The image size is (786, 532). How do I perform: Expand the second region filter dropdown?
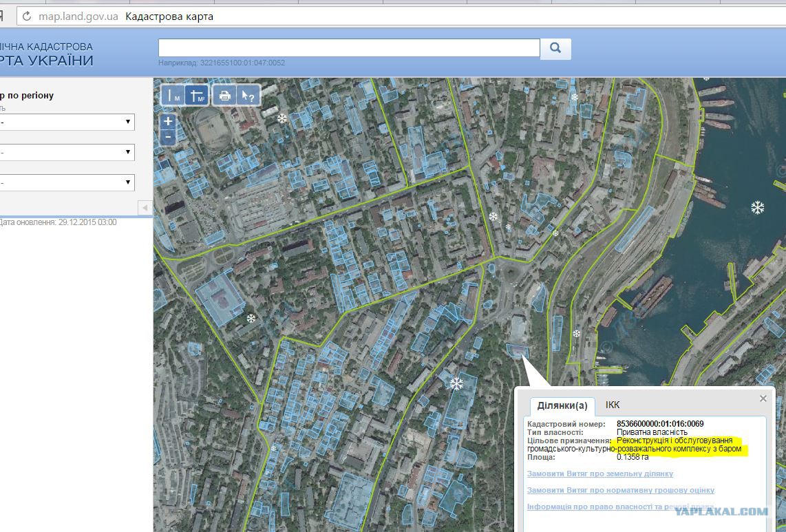pyautogui.click(x=67, y=152)
